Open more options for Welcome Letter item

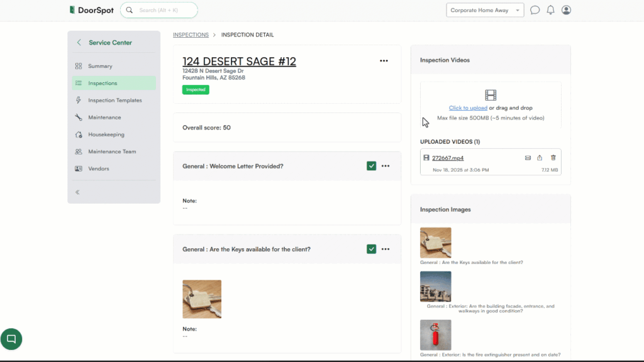coord(386,166)
